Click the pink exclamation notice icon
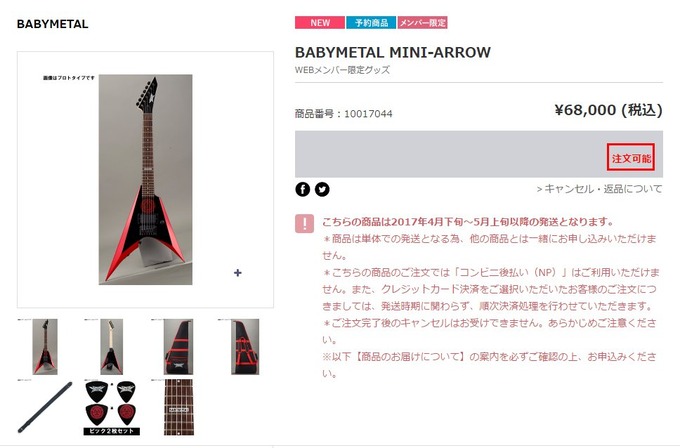This screenshot has height=448, width=680. click(x=304, y=223)
